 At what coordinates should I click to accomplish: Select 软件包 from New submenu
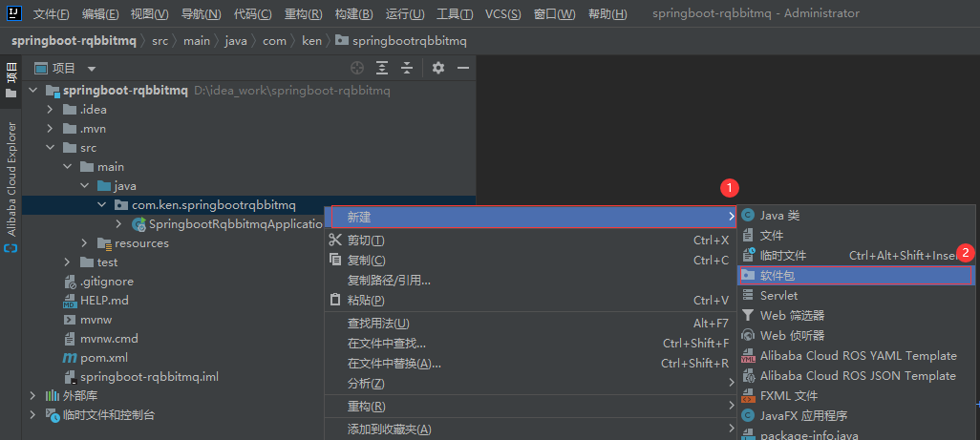click(856, 275)
